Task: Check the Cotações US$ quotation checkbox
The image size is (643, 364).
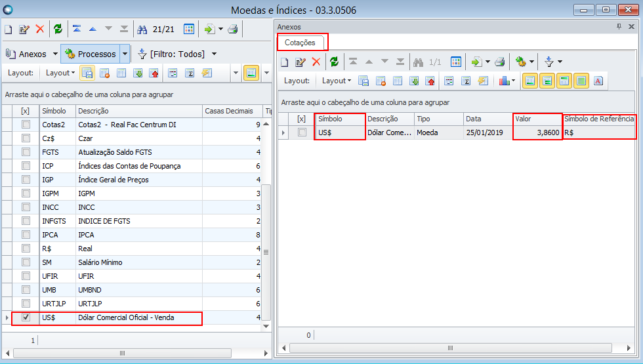Action: [x=302, y=132]
